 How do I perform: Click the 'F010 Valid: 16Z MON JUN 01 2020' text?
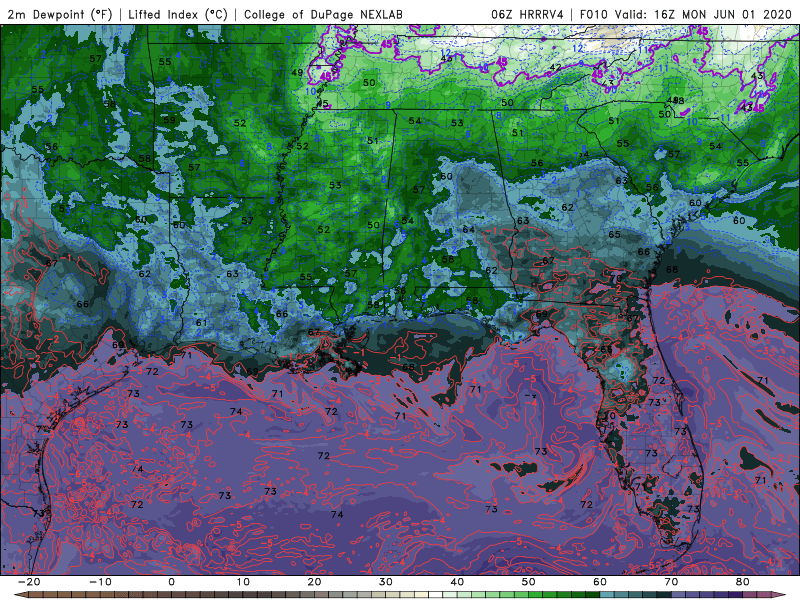click(686, 15)
